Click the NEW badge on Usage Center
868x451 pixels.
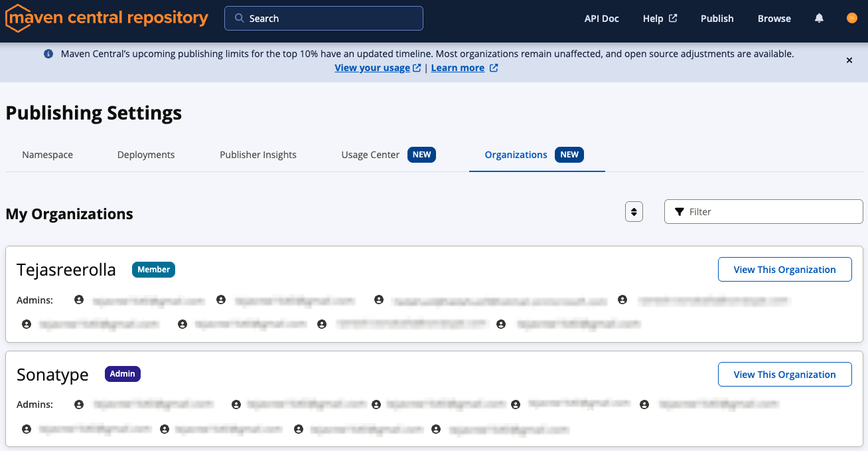tap(421, 155)
